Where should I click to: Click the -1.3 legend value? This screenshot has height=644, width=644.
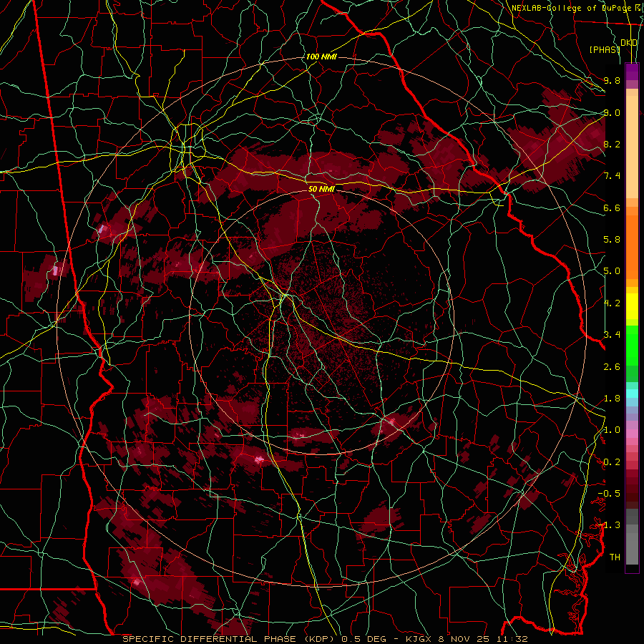click(609, 525)
